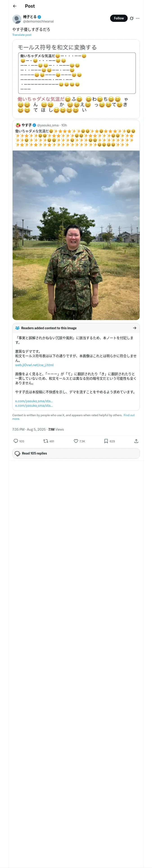152x868 pixels.
Task: Click the repost icon showing 481
Action: point(45,441)
